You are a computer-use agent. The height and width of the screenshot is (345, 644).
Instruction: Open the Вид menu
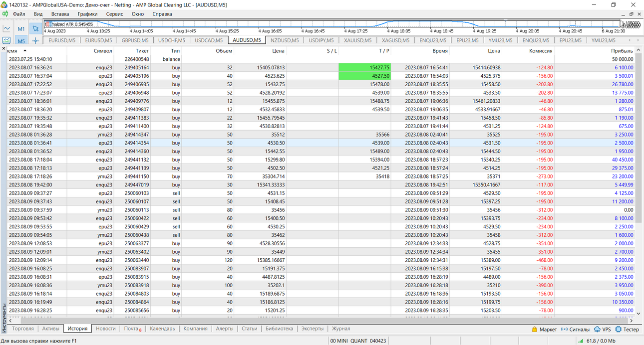[x=38, y=14]
